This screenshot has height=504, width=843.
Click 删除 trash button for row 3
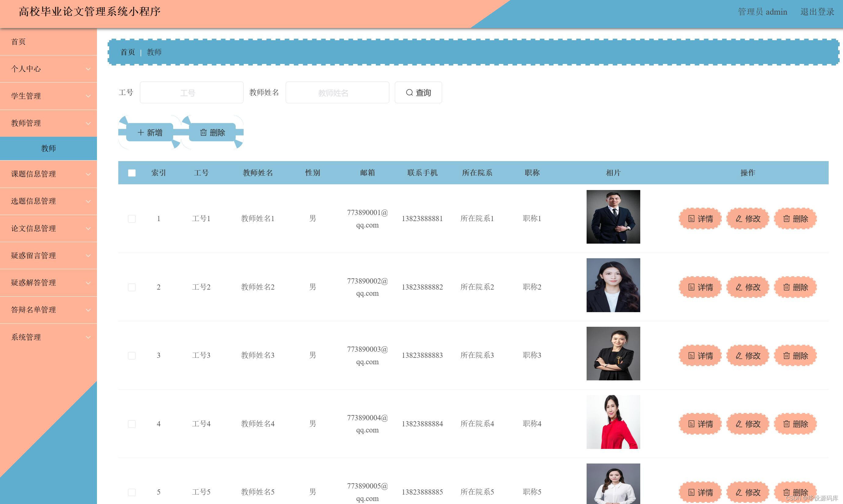tap(795, 356)
